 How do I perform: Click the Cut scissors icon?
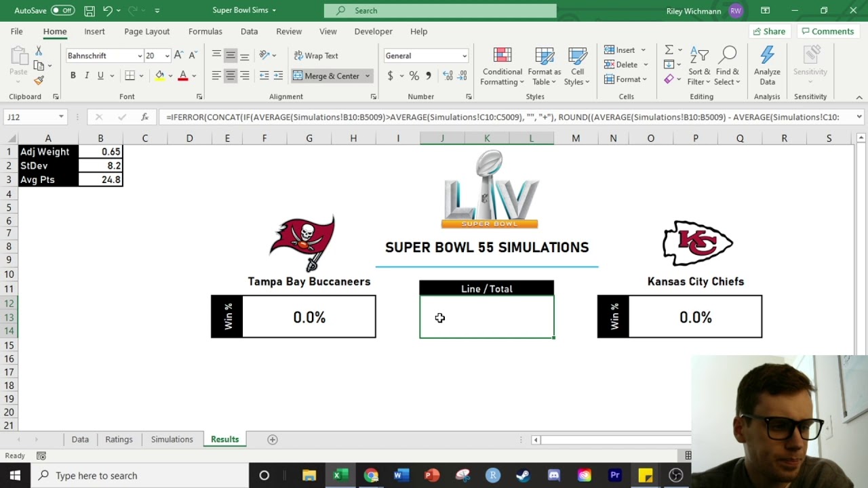tap(39, 52)
